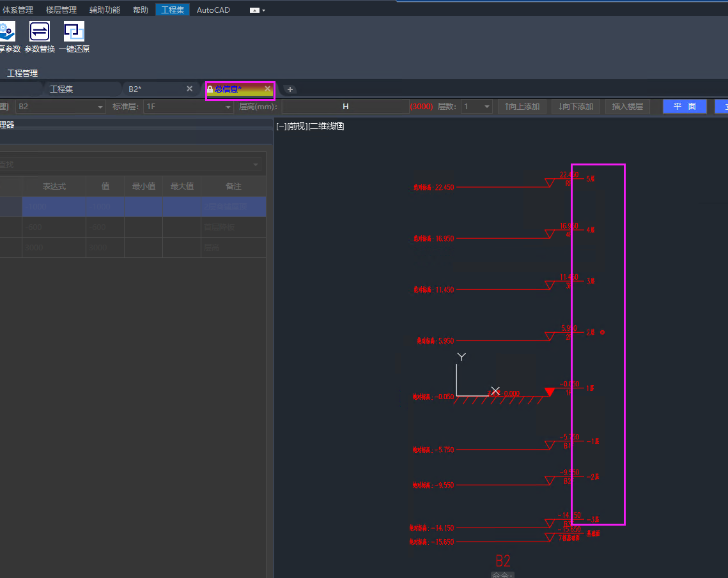Click the blue 平面 view button
Viewport: 728px width, 578px height.
[x=685, y=107]
